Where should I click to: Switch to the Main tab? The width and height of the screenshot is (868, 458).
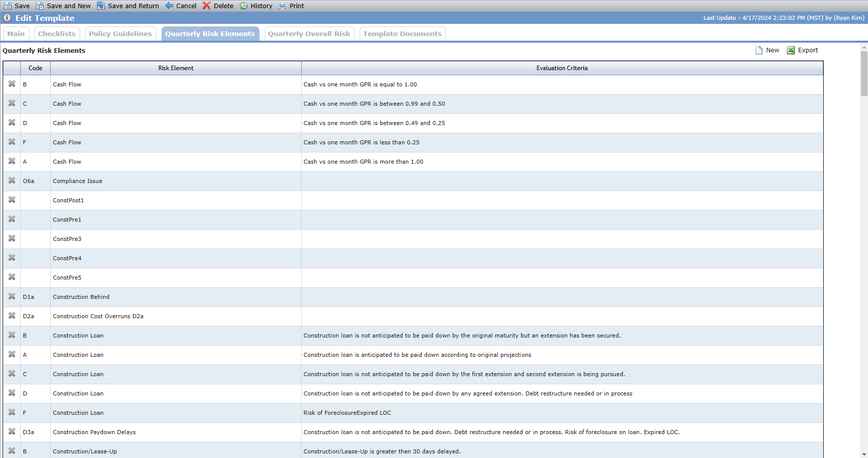(x=16, y=34)
